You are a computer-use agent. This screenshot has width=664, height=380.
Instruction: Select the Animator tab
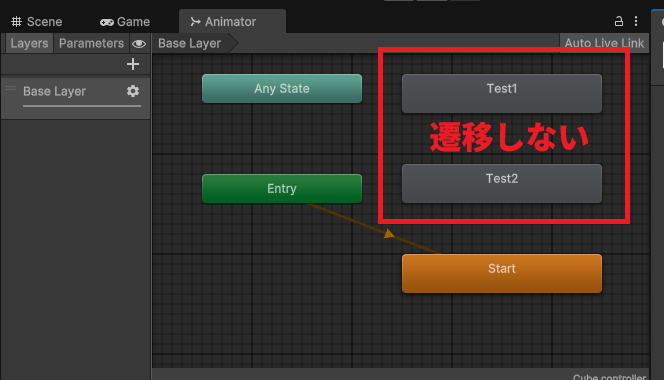click(x=232, y=22)
